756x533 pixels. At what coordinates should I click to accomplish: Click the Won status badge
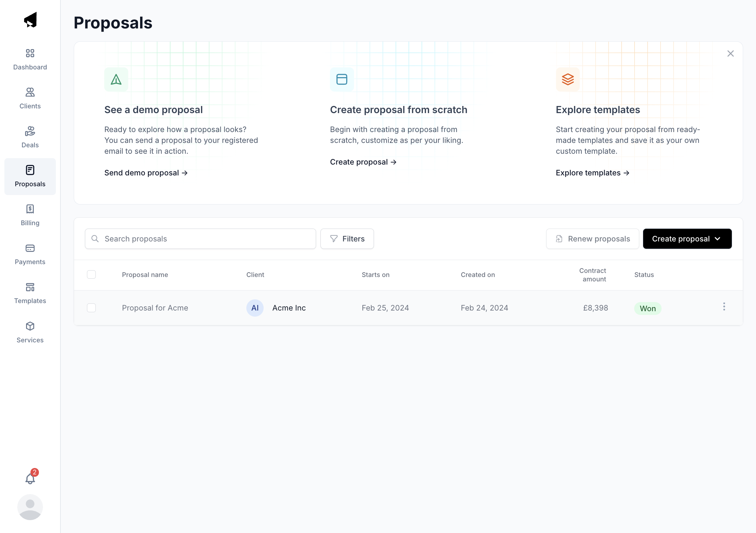648,308
